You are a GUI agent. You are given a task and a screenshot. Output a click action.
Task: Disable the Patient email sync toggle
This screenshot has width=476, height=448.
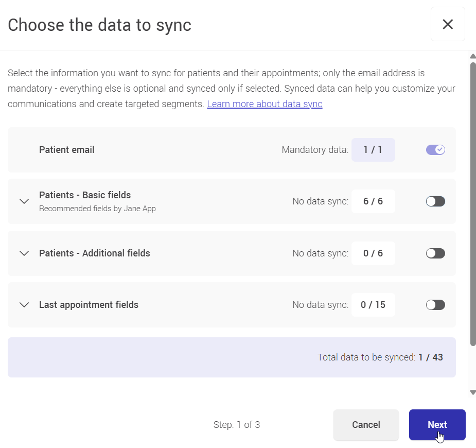coord(435,149)
